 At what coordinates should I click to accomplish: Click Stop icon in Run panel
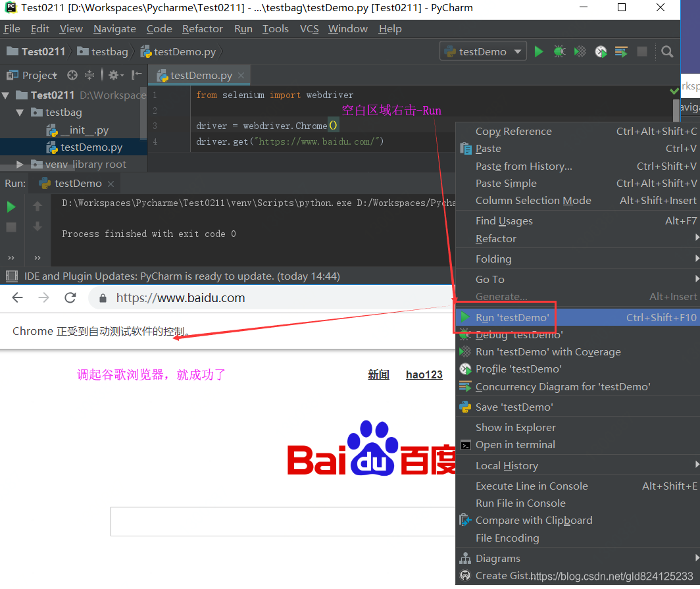[11, 227]
